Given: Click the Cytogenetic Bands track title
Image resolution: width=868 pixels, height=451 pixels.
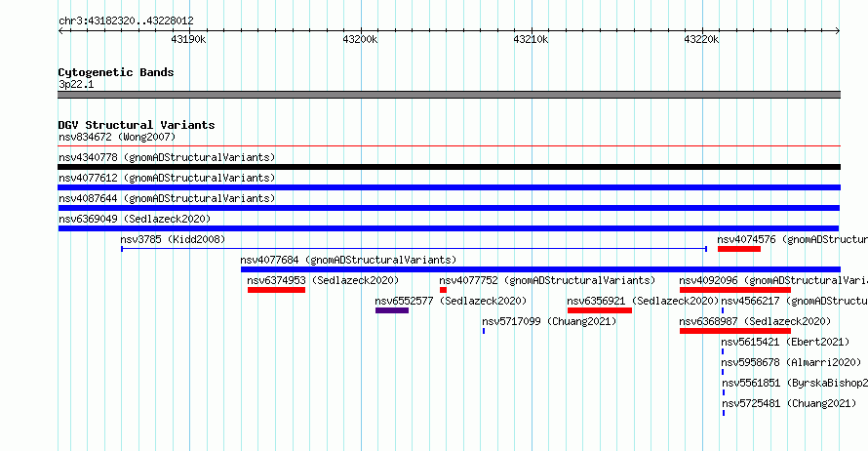Looking at the screenshot, I should 116,72.
